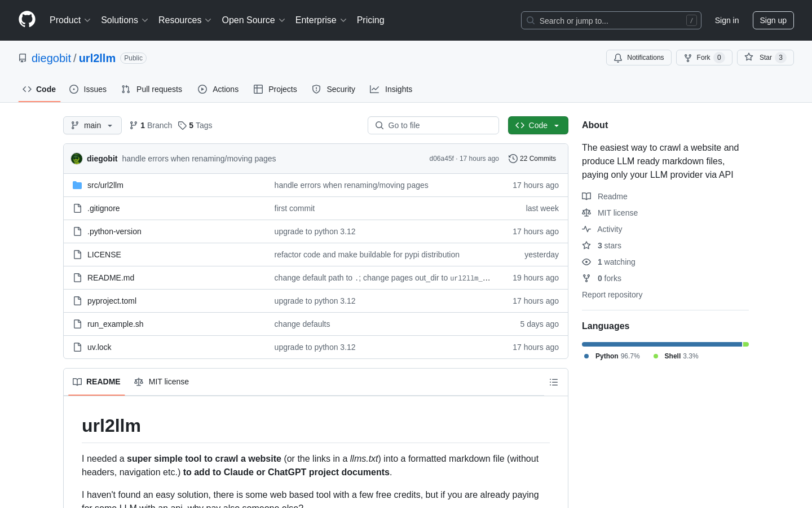Open the README outline list icon
This screenshot has height=508, width=812.
point(554,382)
